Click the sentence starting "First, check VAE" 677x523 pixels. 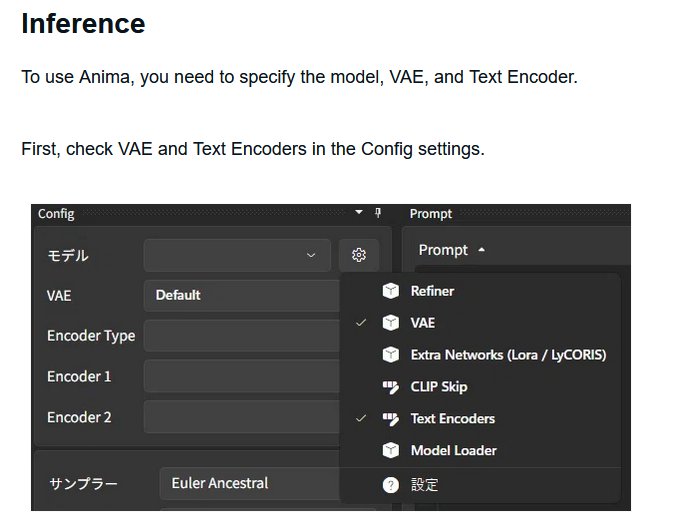point(253,149)
